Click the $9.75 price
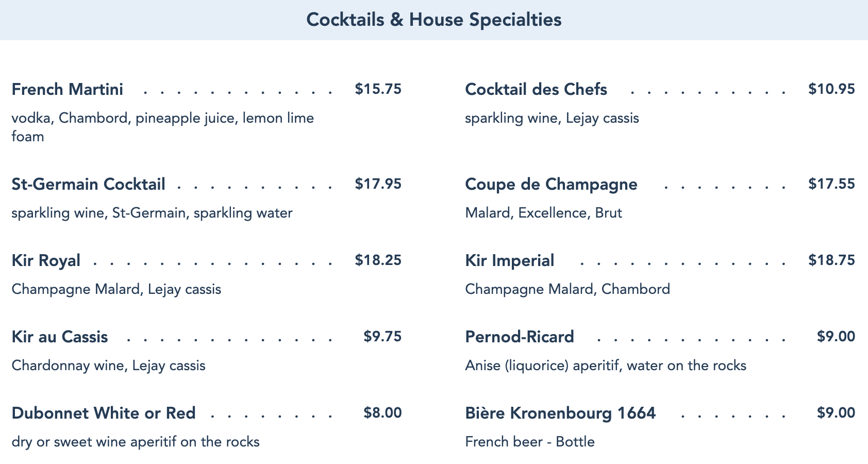This screenshot has height=464, width=868. tap(382, 336)
